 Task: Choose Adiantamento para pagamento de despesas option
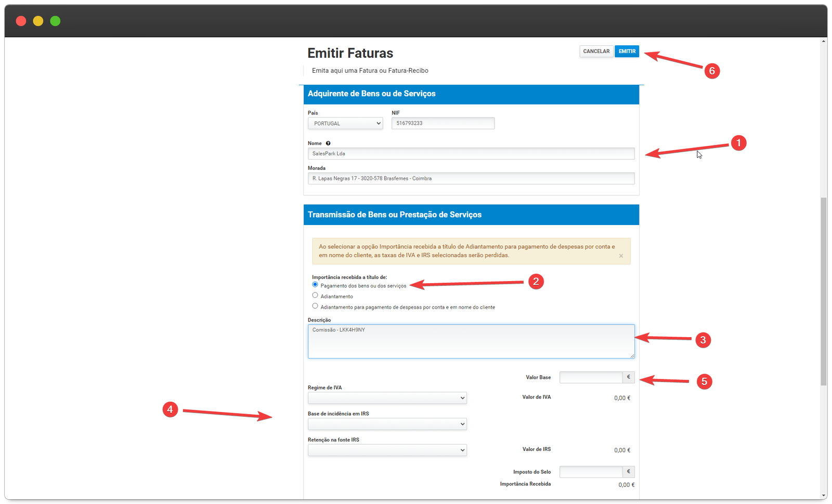tap(315, 306)
